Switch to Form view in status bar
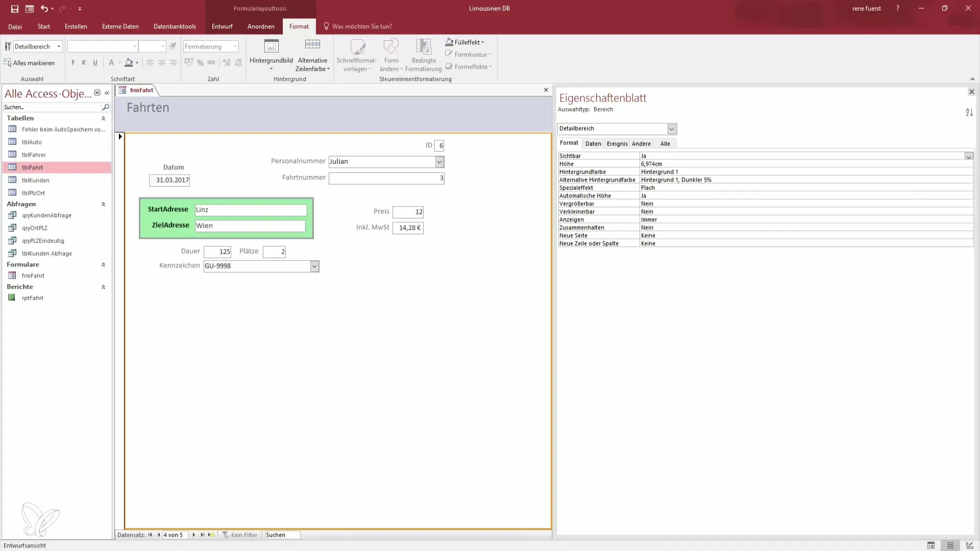The height and width of the screenshot is (551, 980). [931, 545]
